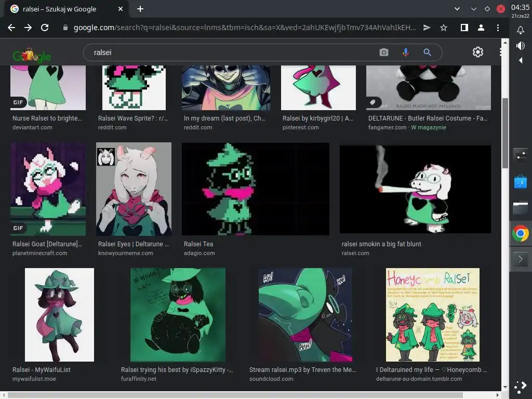
Task: Click the magnifier search button
Action: click(x=427, y=52)
